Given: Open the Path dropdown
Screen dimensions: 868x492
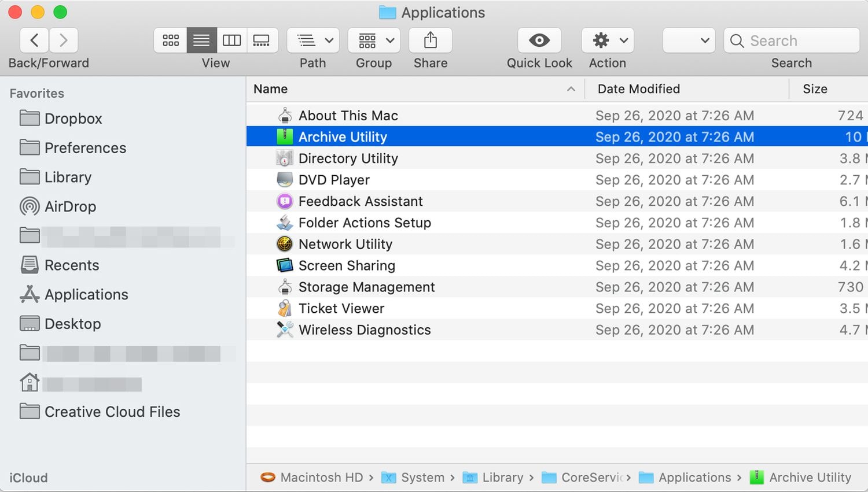Looking at the screenshot, I should pos(312,40).
